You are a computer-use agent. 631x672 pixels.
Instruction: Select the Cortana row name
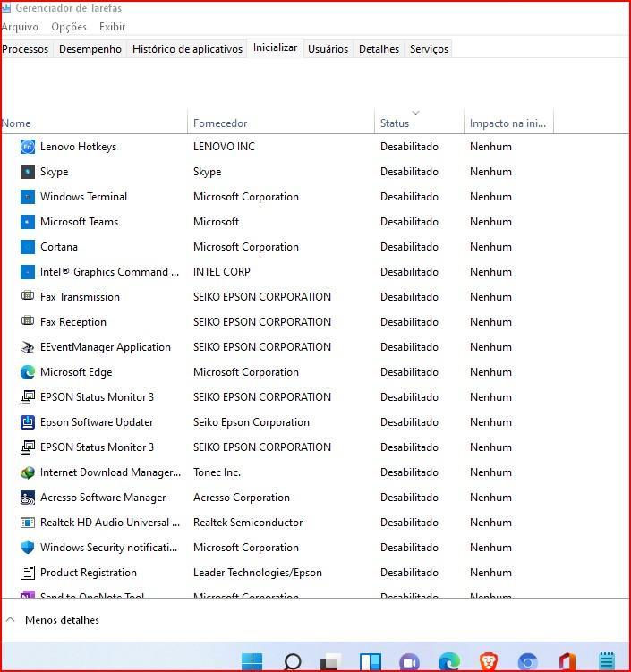click(x=59, y=247)
